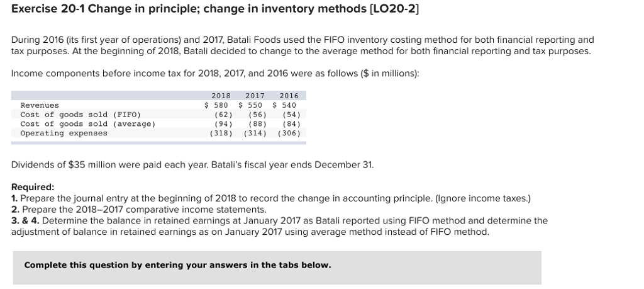
Task: Select the 2017 column header in table
Action: (x=255, y=96)
